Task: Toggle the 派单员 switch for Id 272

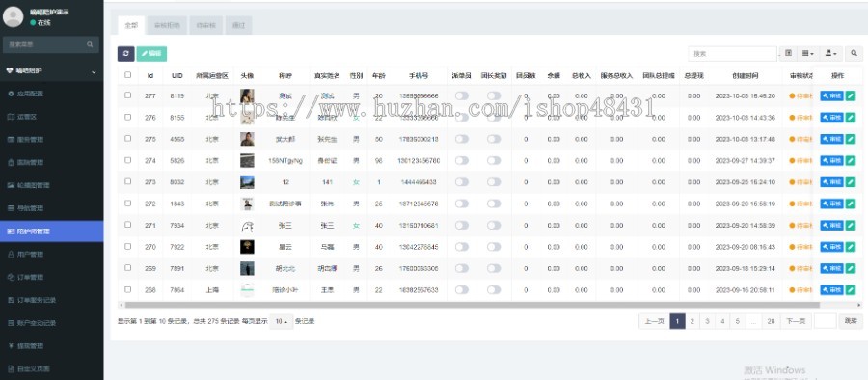Action: 461,204
